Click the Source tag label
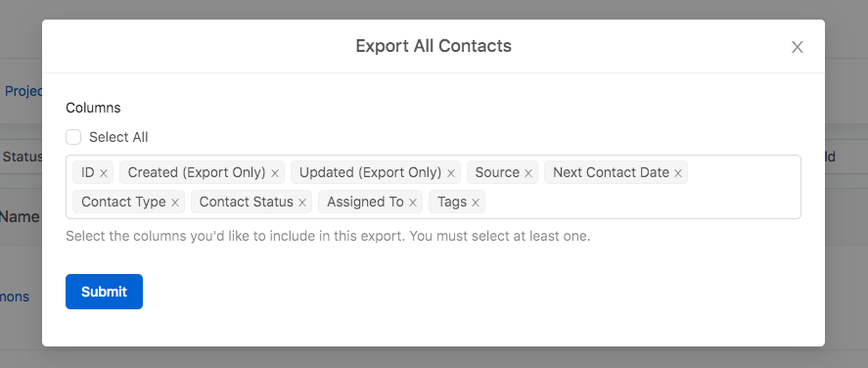This screenshot has width=868, height=368. coord(497,172)
